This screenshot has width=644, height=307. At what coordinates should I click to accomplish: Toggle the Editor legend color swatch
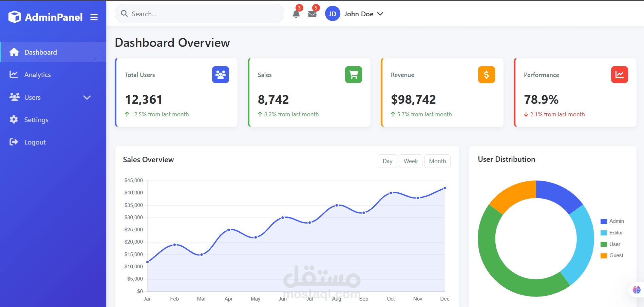[604, 233]
